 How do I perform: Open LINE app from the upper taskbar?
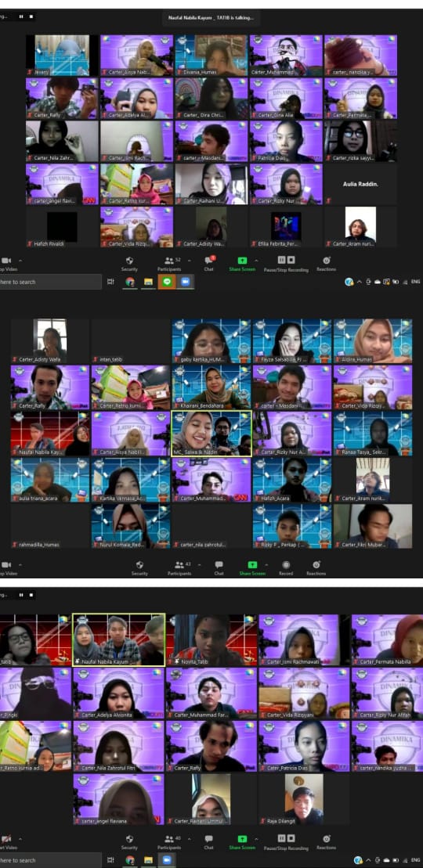tap(167, 282)
